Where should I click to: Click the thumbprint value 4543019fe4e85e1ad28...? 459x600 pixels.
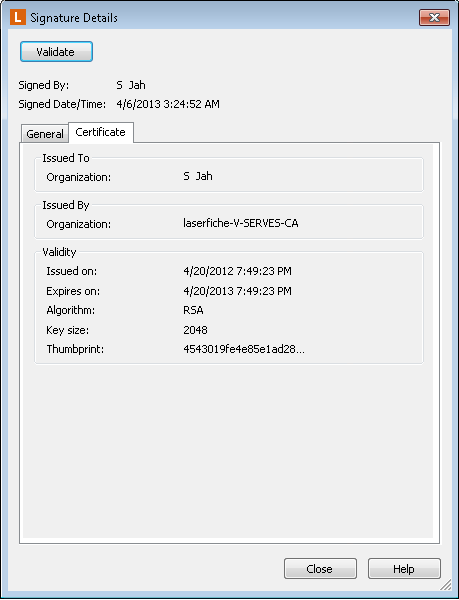coord(244,349)
